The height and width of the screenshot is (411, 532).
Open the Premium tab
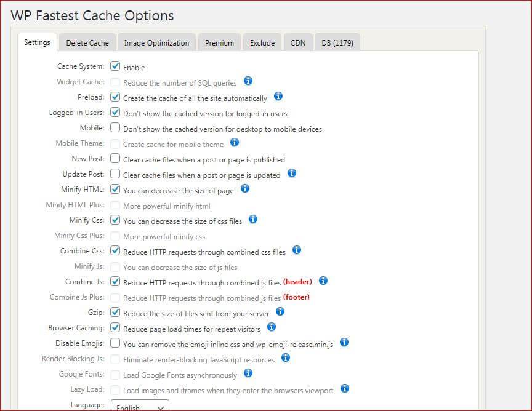point(219,42)
